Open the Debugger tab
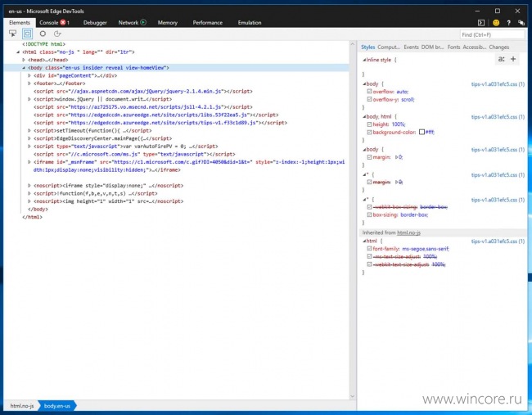The image size is (532, 415). point(95,23)
